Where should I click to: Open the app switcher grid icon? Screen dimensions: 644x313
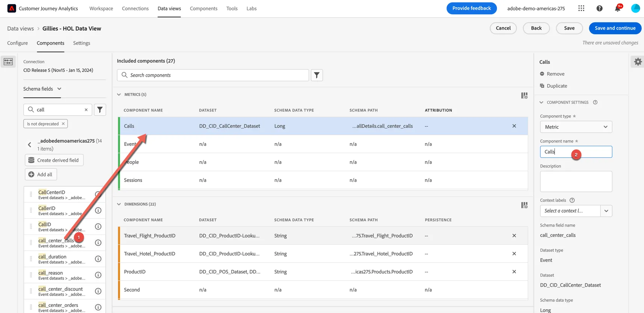point(581,8)
